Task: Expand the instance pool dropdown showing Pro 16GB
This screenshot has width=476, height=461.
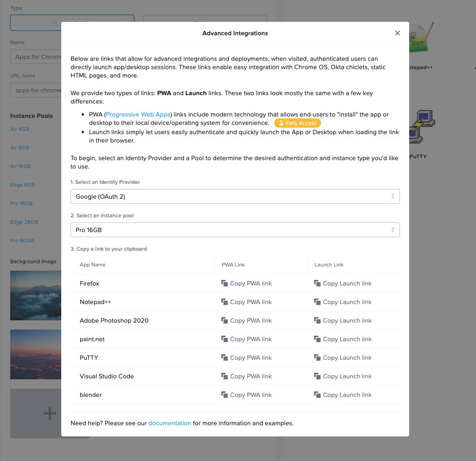Action: (235, 230)
